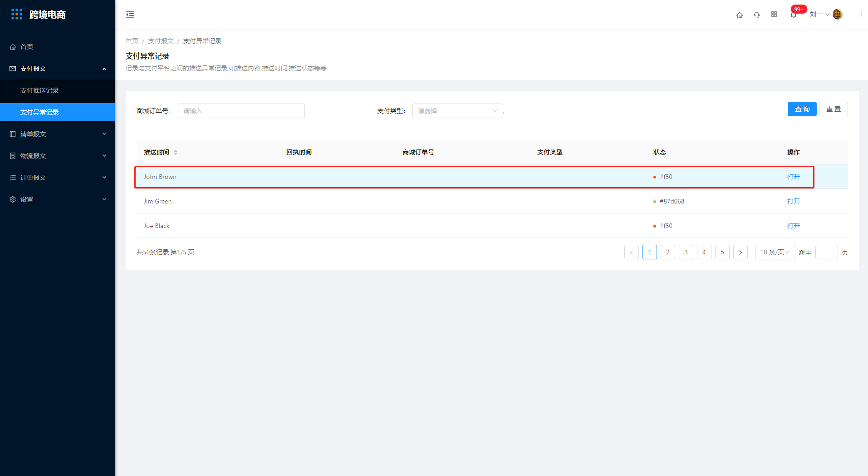Image resolution: width=868 pixels, height=476 pixels.
Task: Click status #87d068 in Jim Green row
Action: [669, 201]
